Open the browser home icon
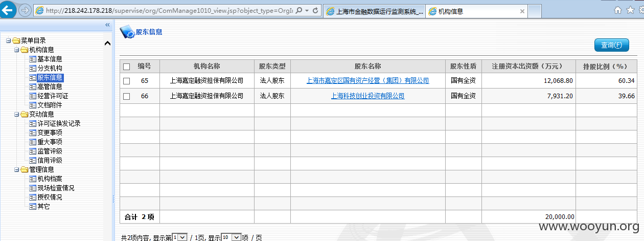The image size is (644, 241). (x=618, y=10)
